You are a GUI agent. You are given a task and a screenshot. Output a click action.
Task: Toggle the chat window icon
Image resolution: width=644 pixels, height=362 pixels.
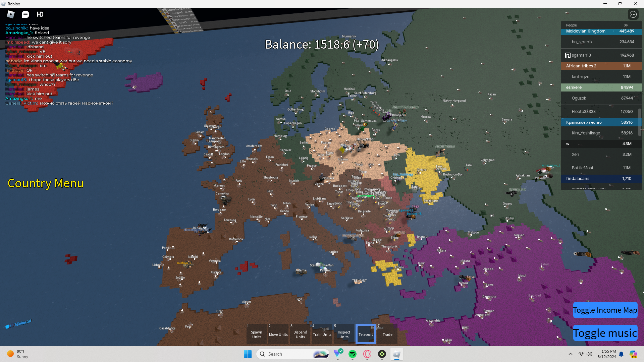pyautogui.click(x=25, y=14)
